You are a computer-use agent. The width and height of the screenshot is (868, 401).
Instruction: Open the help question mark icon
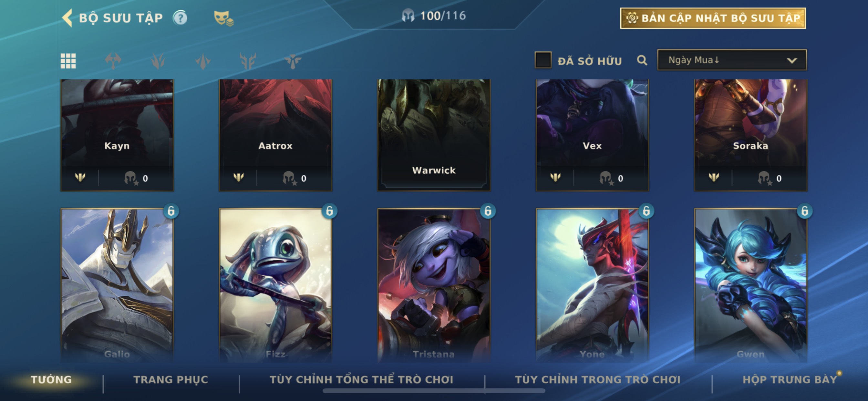180,18
